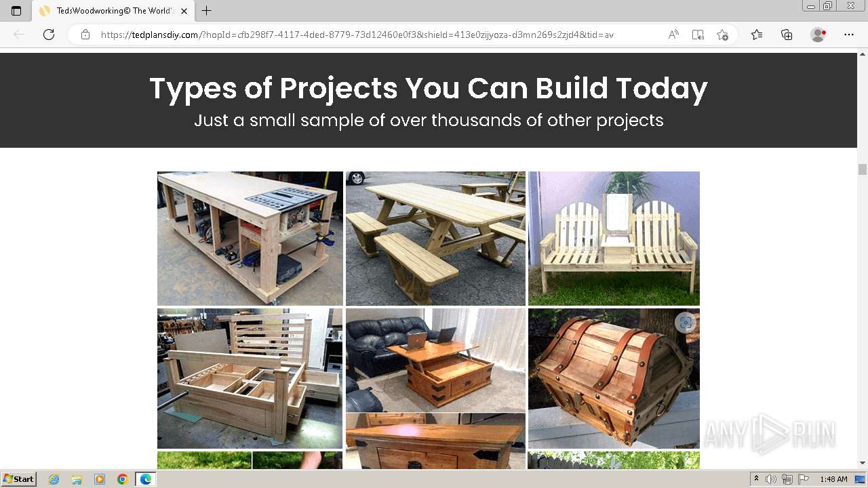Click the lift-top coffee table photo
The width and height of the screenshot is (868, 488).
tap(435, 360)
